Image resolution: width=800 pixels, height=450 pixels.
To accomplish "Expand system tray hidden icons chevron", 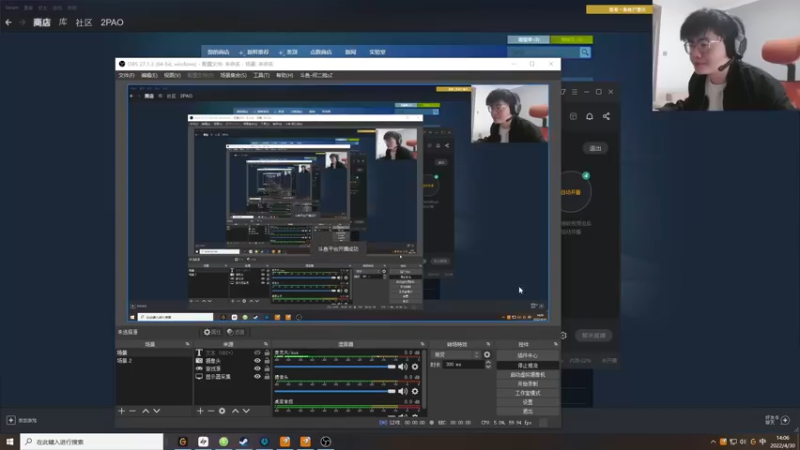I will tap(713, 442).
